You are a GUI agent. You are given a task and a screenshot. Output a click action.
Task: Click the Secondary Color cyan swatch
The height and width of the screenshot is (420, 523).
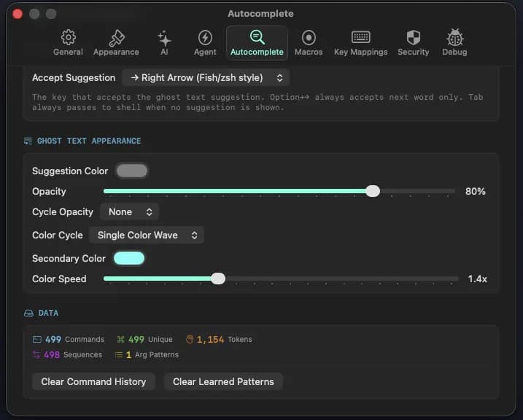point(129,258)
